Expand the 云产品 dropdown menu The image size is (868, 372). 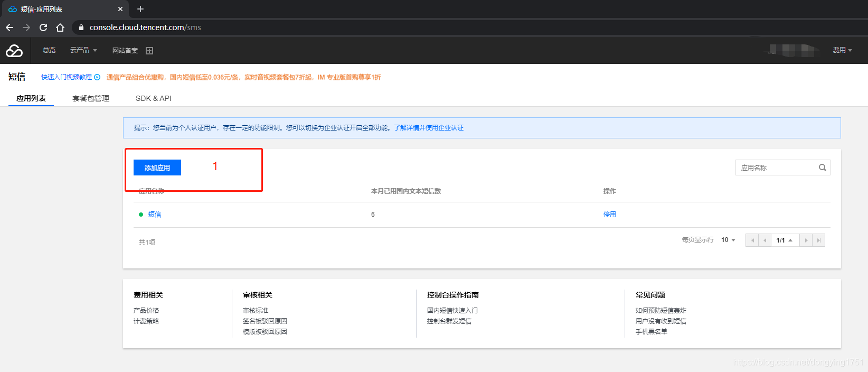click(83, 50)
